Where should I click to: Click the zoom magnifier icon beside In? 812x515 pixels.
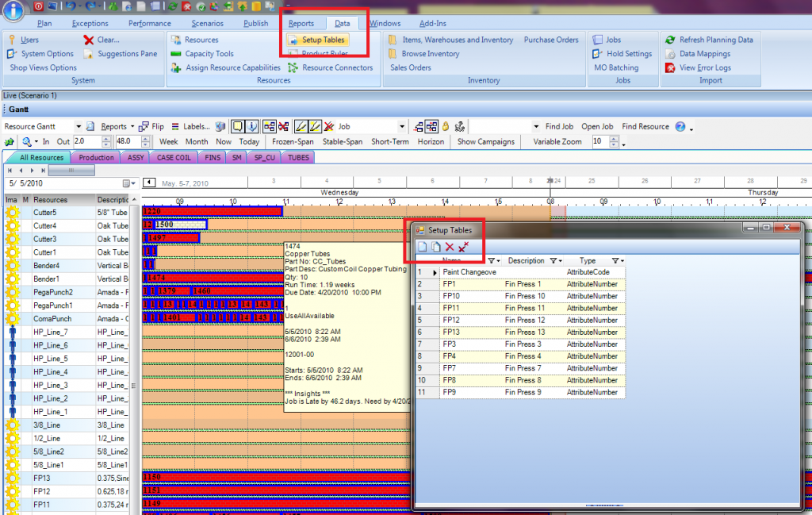pos(27,142)
